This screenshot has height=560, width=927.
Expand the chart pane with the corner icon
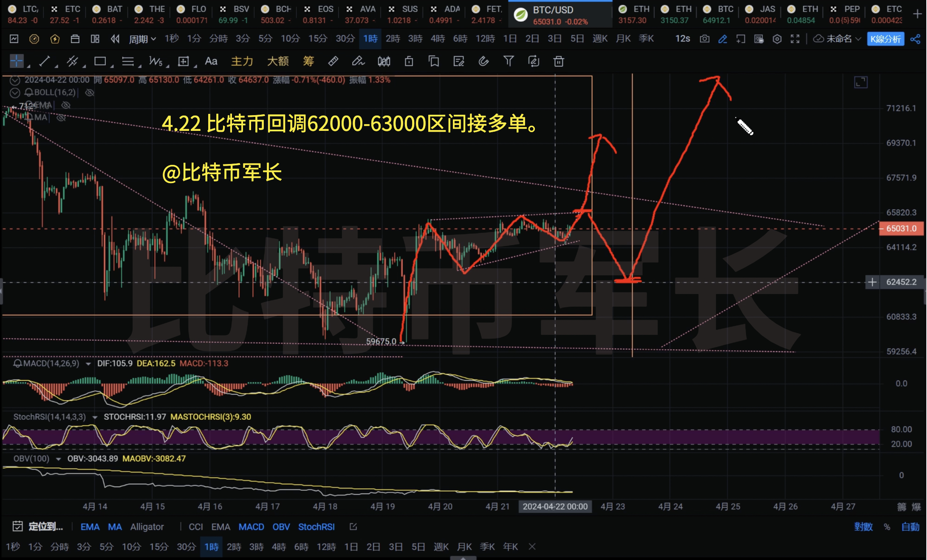[861, 82]
